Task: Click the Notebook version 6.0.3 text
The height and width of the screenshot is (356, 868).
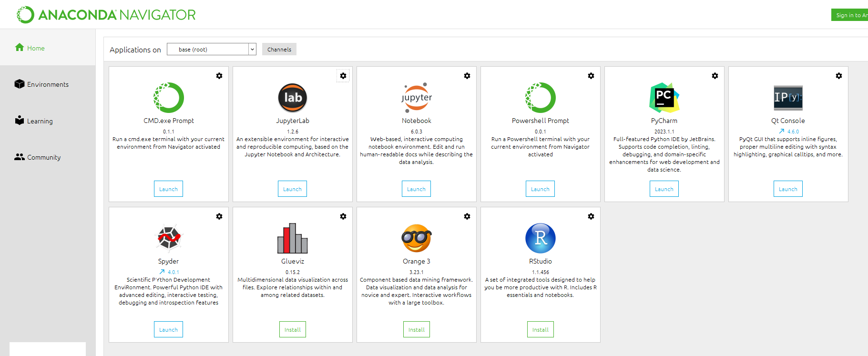Action: [x=417, y=132]
